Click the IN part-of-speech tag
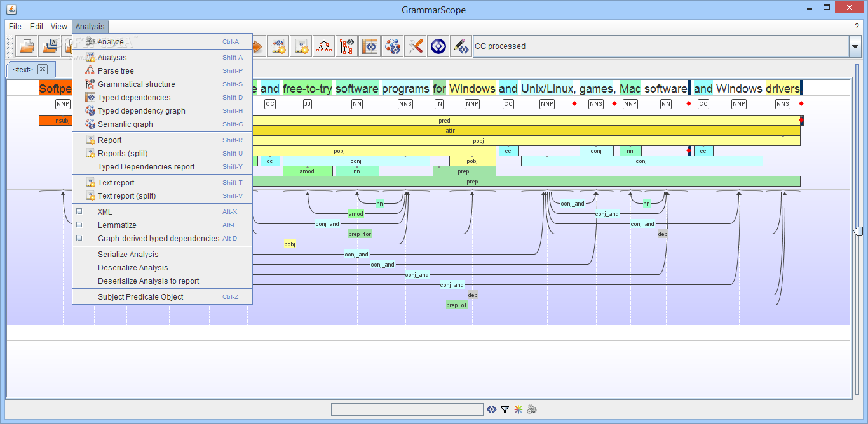 pyautogui.click(x=439, y=104)
